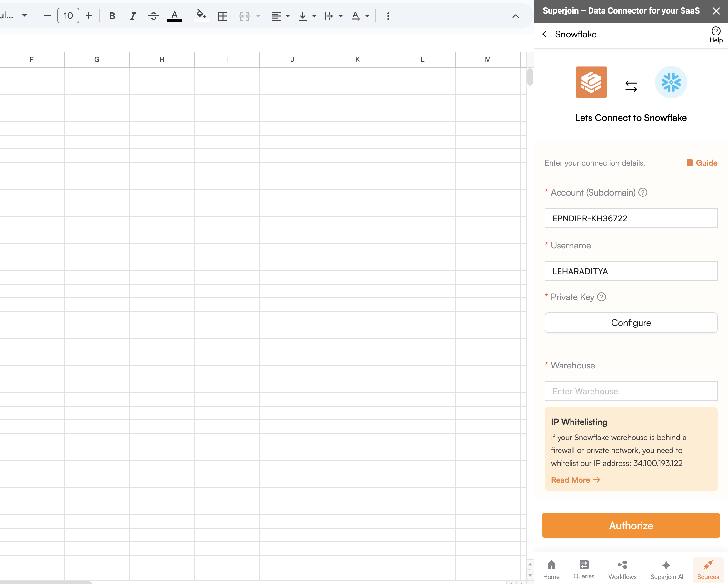Click the three-dot more options icon

[x=388, y=16]
